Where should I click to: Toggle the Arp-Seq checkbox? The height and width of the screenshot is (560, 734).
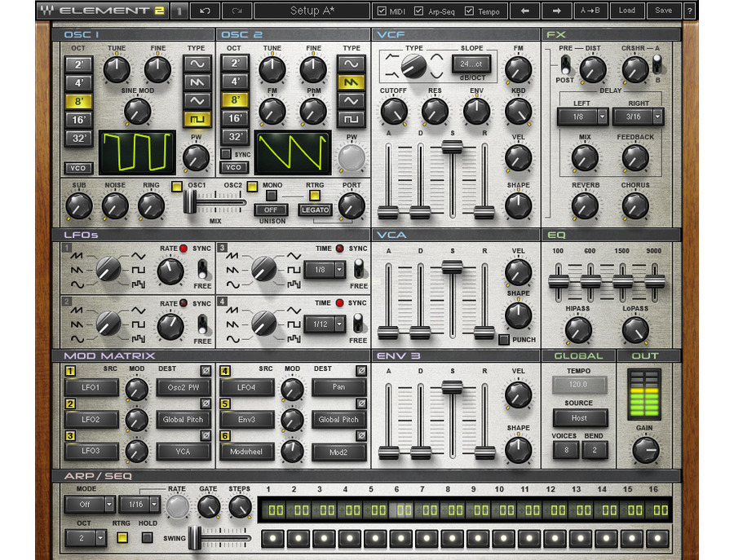(418, 11)
